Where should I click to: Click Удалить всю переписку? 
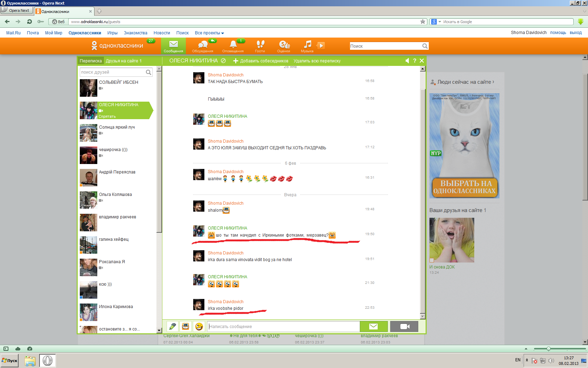click(x=317, y=61)
